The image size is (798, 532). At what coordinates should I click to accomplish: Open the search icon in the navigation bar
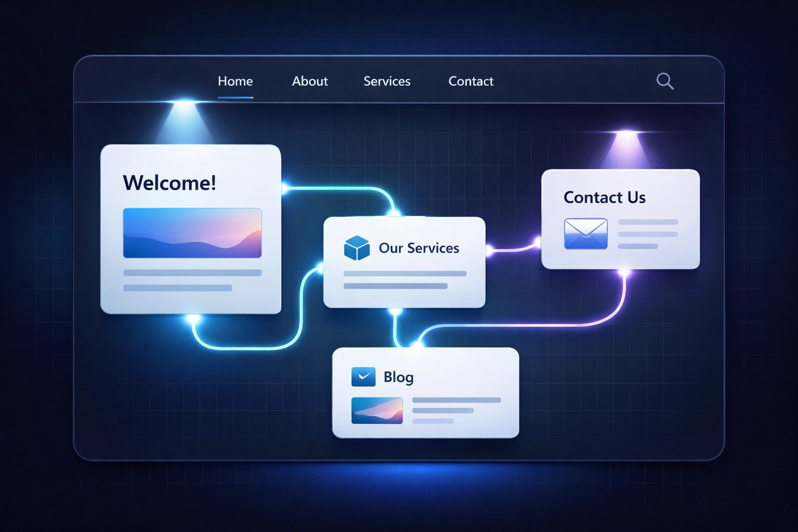(664, 81)
